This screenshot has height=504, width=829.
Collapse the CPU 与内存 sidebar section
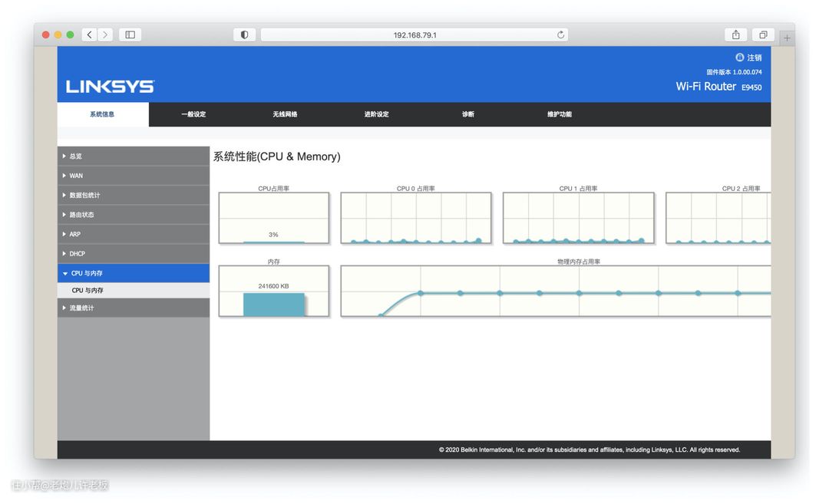[133, 273]
